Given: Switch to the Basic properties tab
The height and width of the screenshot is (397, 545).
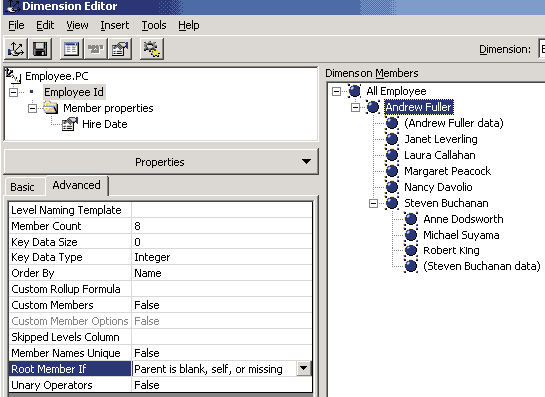Looking at the screenshot, I should (x=22, y=187).
